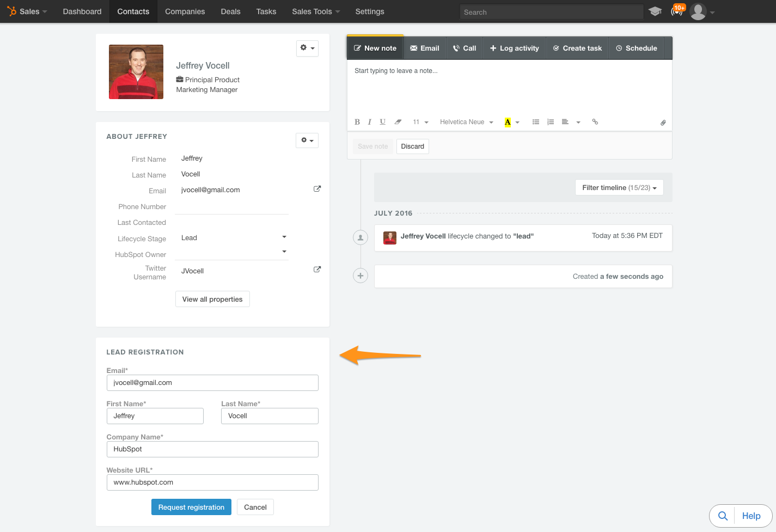Open notifications showing the 10+ badge
Screen dimensions: 776x532
tap(677, 11)
